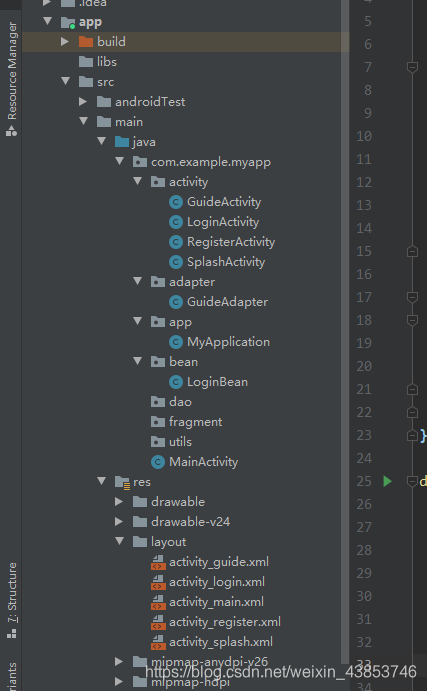Click the activity_splash.xml layout file icon
427x691 pixels.
point(158,642)
